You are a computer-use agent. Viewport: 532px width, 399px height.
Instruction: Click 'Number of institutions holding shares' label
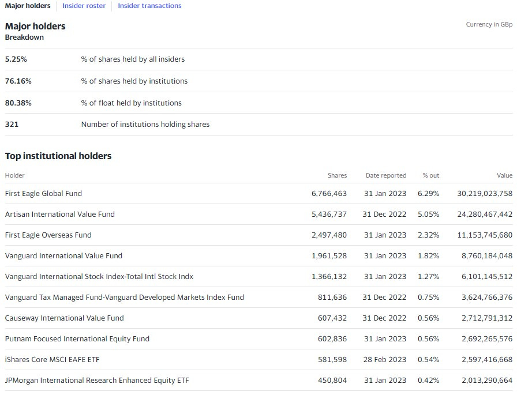[x=145, y=124]
